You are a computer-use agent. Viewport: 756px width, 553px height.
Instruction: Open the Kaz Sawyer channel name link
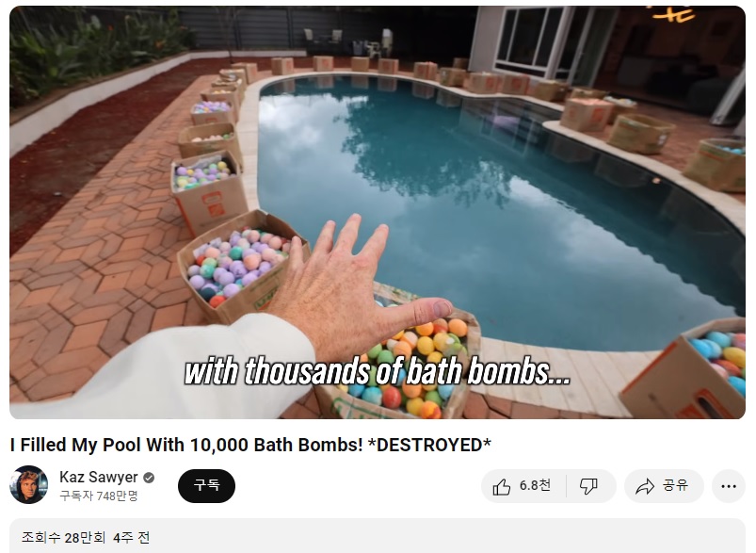click(98, 478)
